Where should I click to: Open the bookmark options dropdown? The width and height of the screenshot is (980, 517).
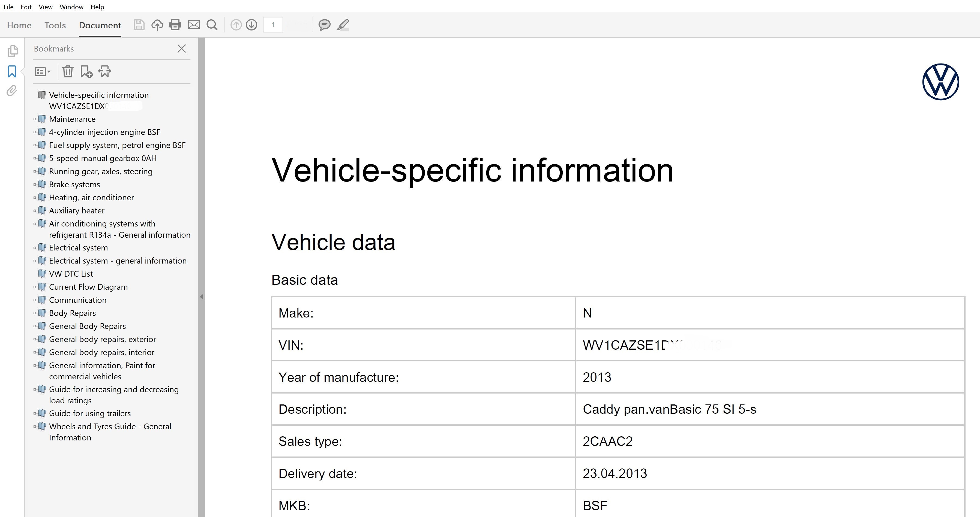pos(42,71)
